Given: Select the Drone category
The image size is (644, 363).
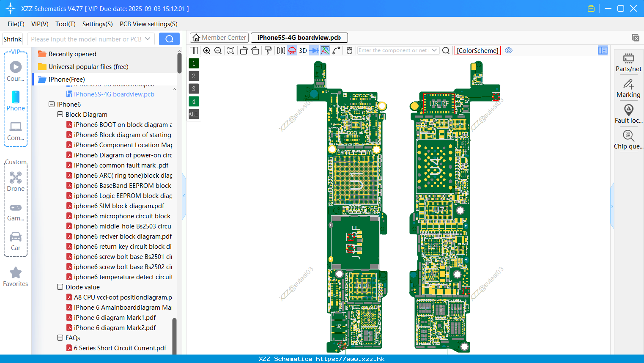Looking at the screenshot, I should tap(16, 181).
